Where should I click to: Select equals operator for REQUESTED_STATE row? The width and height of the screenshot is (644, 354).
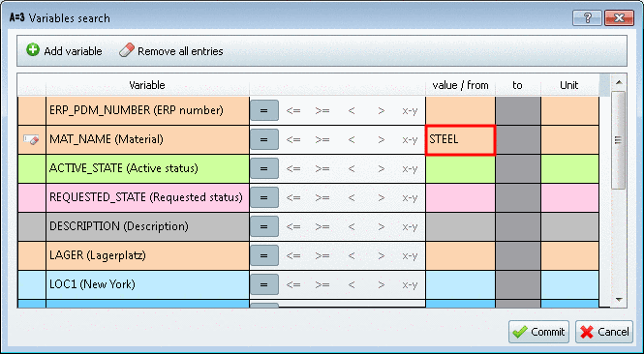[264, 197]
